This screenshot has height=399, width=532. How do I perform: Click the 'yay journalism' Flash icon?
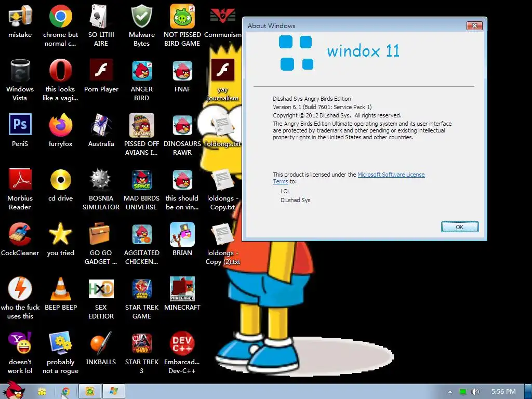tap(222, 70)
